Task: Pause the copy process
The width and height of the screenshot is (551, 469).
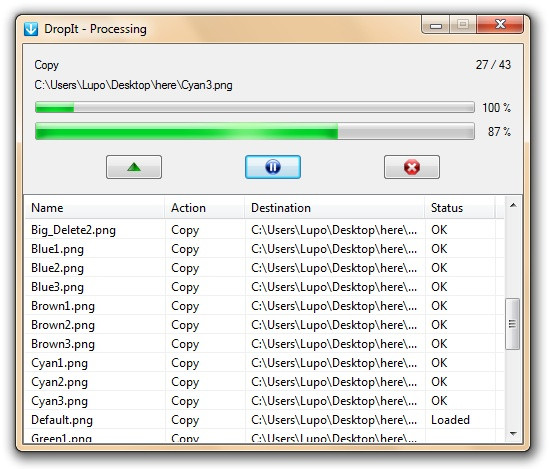Action: [x=273, y=167]
